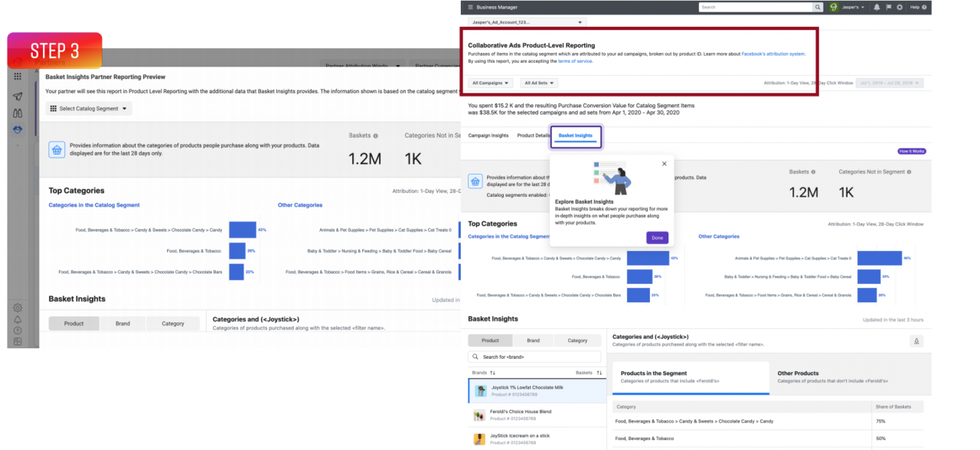980x450 pixels.
Task: Click the Joystick Chocolate Milk product thumbnail
Action: pos(480,391)
